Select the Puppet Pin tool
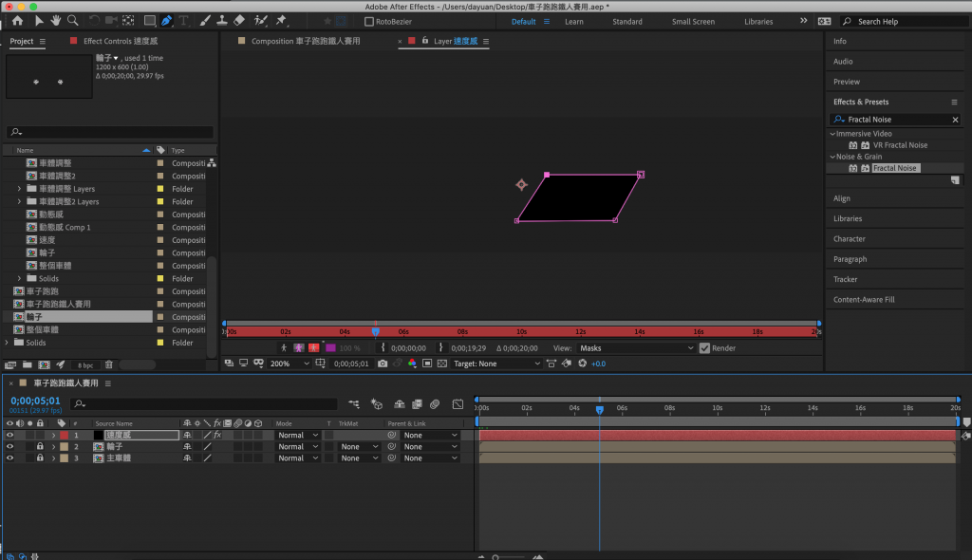This screenshot has width=972, height=560. coord(281,21)
